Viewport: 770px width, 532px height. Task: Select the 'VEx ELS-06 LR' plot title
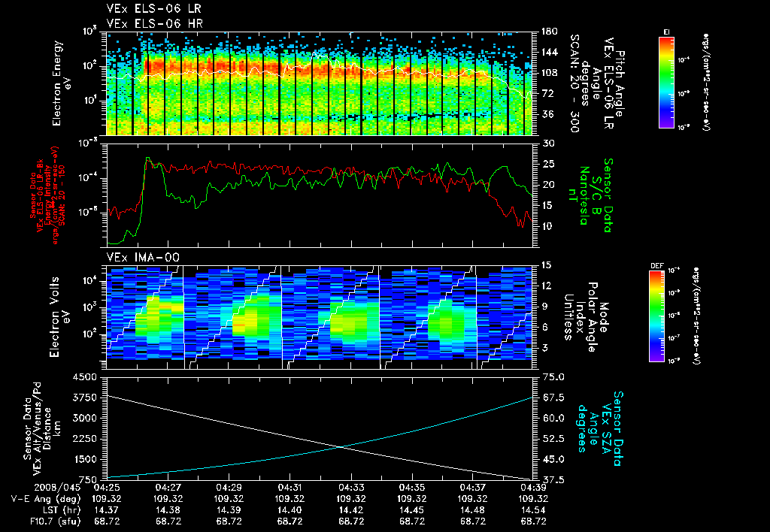point(153,9)
